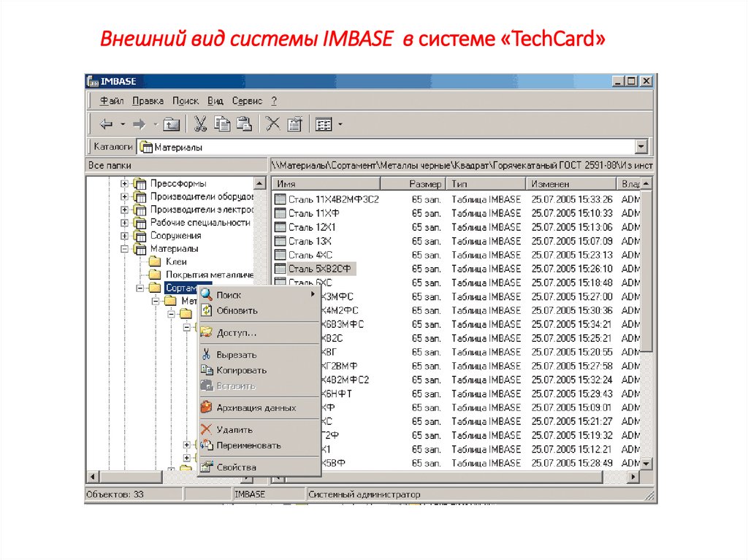Expand the Рабочие специальности tree node

click(124, 223)
